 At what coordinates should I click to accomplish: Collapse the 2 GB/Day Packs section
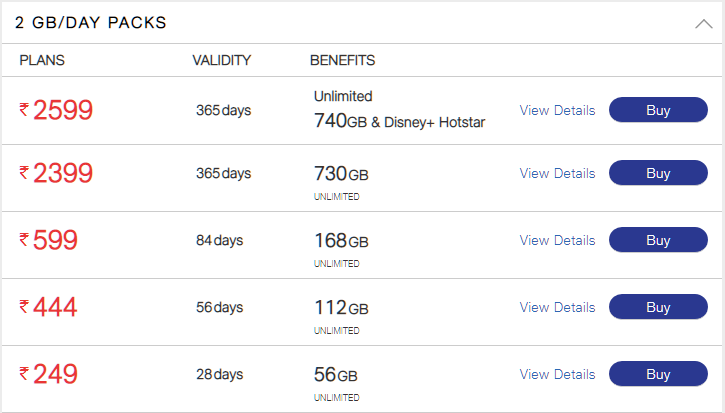point(703,23)
